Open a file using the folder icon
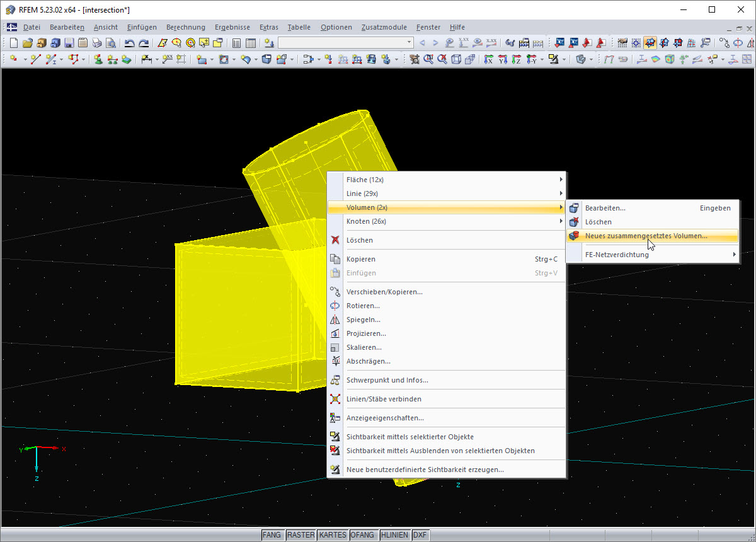 click(x=27, y=43)
